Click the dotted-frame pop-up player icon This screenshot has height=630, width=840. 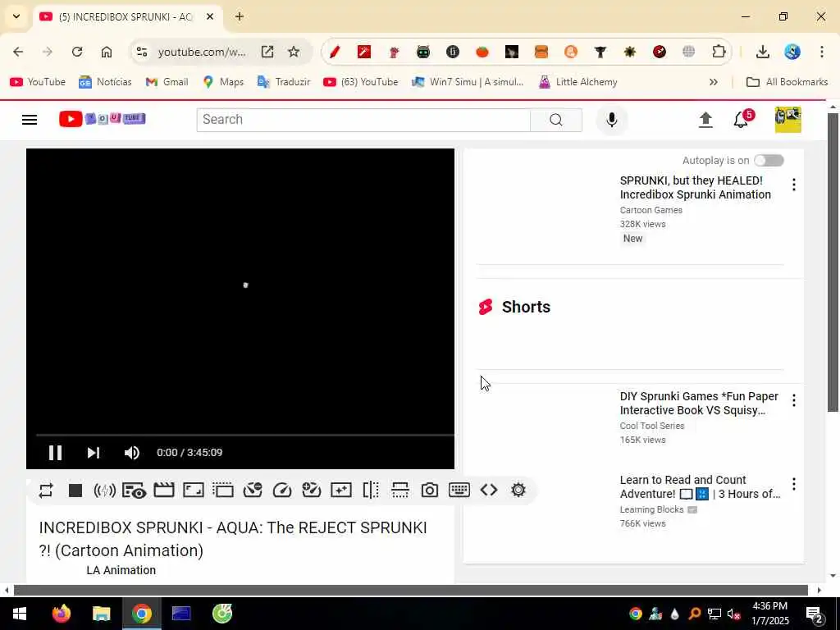click(x=223, y=491)
